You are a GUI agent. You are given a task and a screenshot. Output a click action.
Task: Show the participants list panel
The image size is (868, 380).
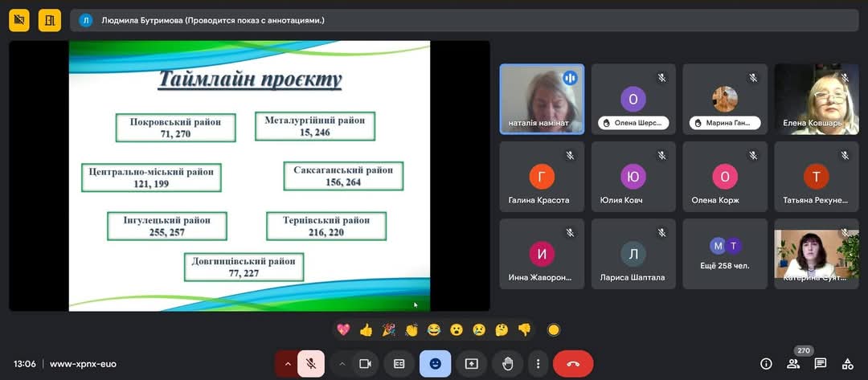click(793, 364)
